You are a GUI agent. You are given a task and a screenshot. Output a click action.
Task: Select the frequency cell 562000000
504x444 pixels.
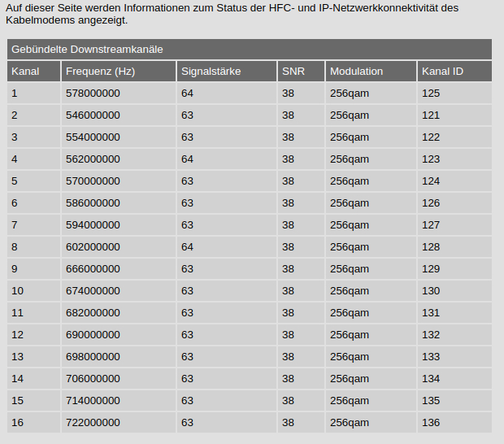(93, 159)
